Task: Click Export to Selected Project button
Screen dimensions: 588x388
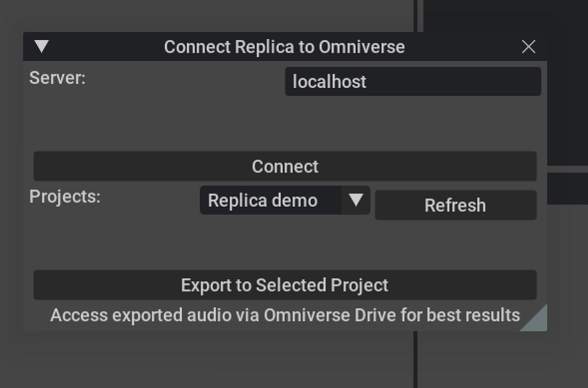Action: pos(285,285)
